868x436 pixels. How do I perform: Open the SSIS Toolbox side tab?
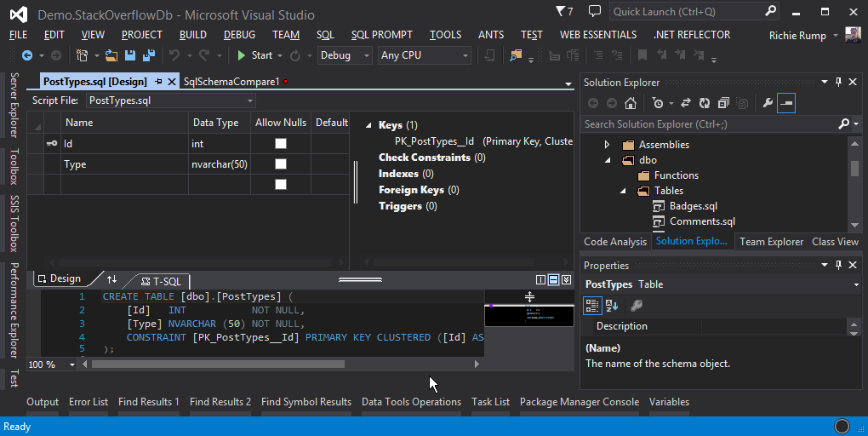pyautogui.click(x=14, y=223)
